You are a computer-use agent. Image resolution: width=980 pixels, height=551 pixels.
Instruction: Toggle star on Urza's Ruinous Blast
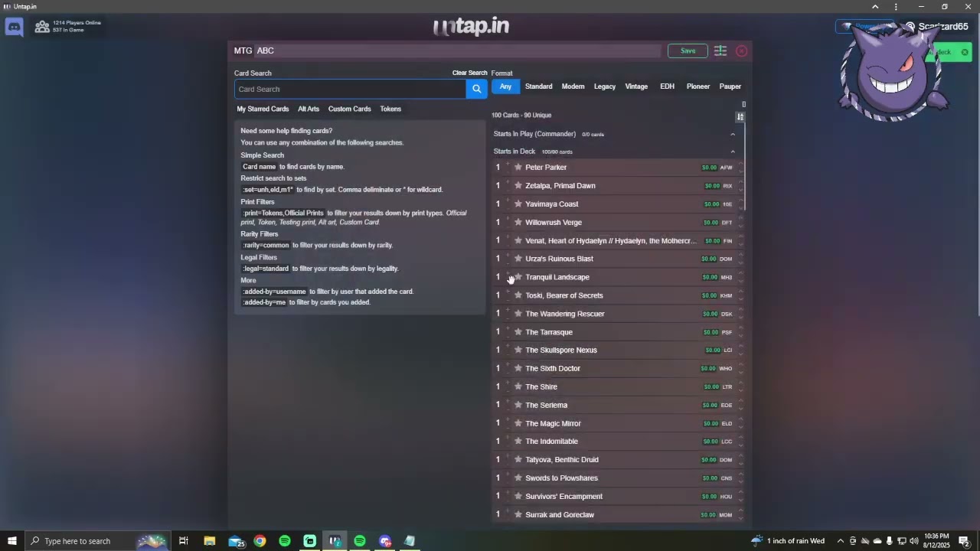tap(518, 259)
